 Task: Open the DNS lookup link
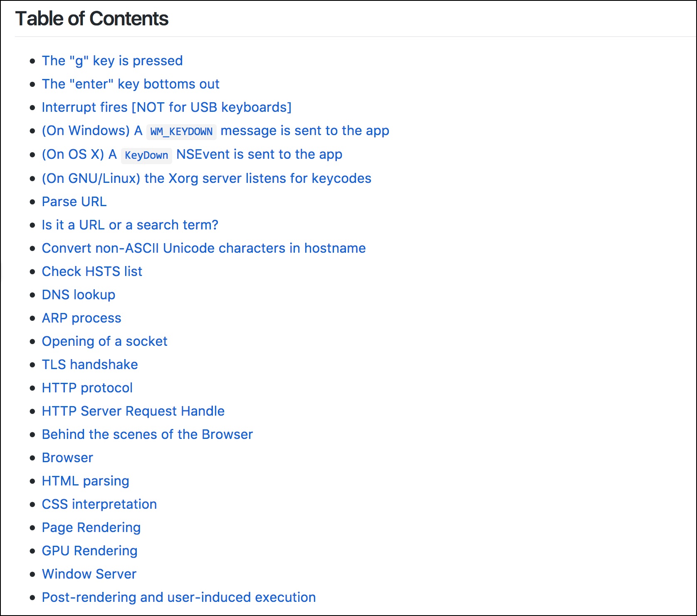click(x=79, y=295)
